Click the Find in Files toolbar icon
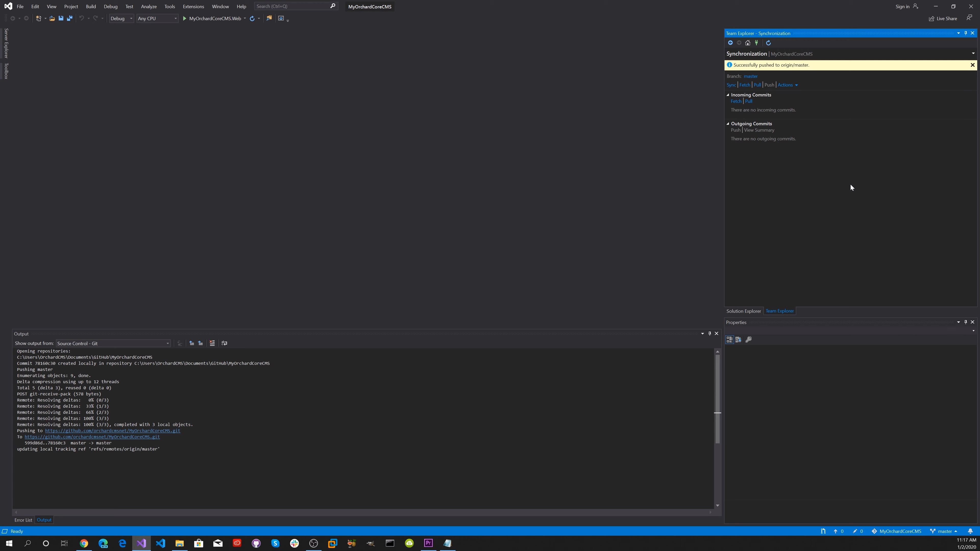The image size is (980, 551). tap(269, 18)
